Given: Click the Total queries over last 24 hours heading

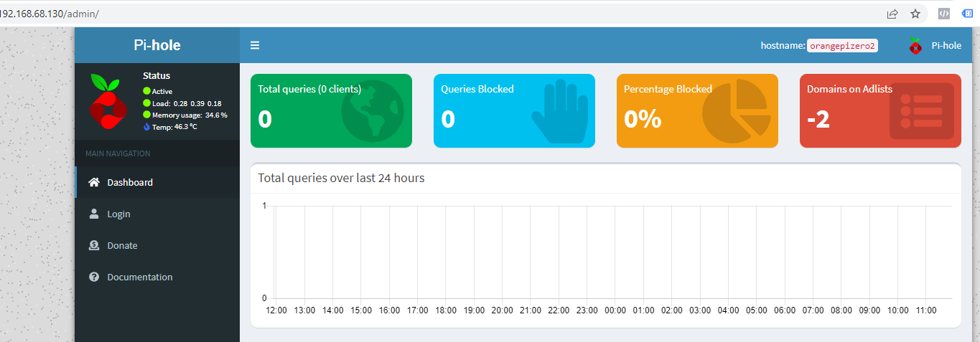Looking at the screenshot, I should (x=341, y=178).
